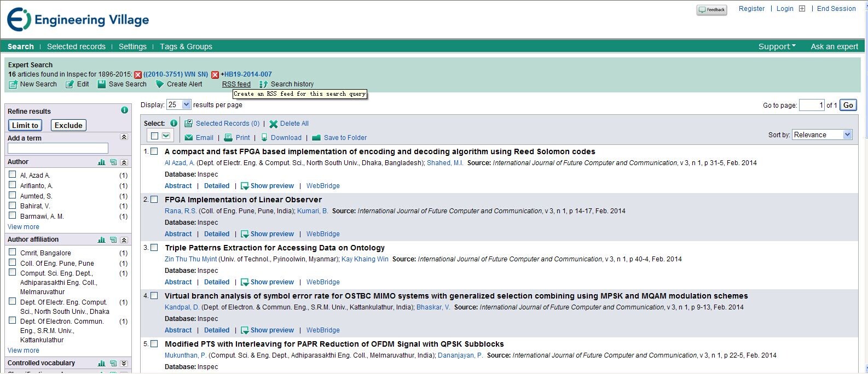
Task: Open the Support dropdown menu
Action: (x=777, y=46)
